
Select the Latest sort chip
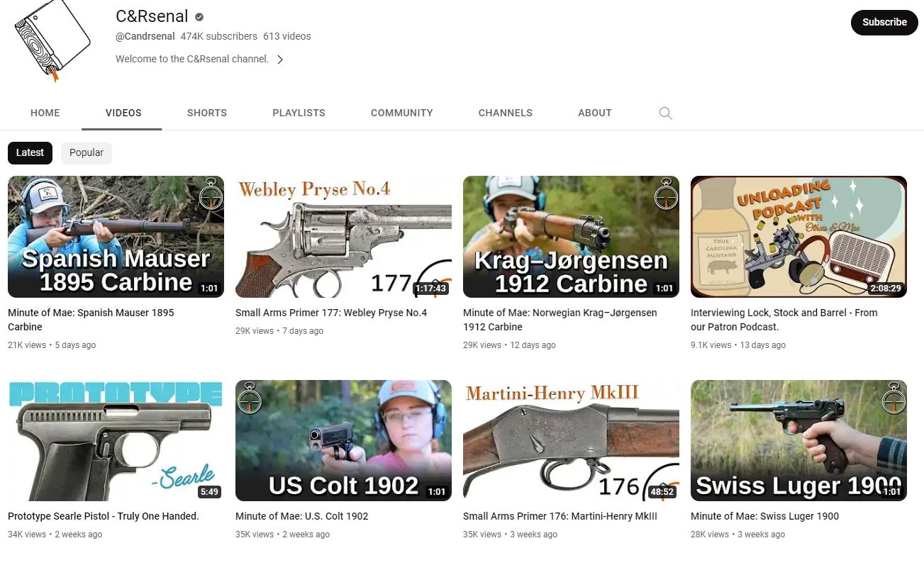coord(30,152)
